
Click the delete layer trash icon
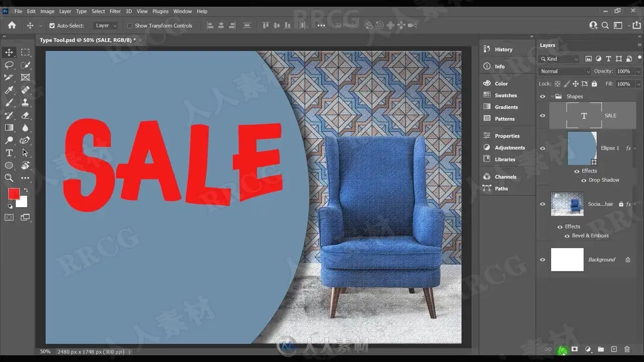[x=627, y=349]
